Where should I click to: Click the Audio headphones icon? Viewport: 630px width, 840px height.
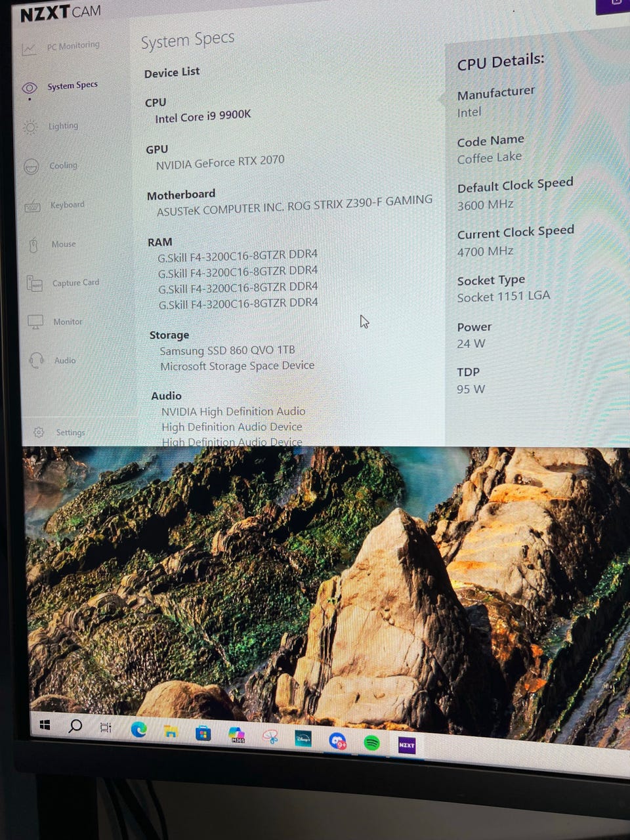(x=37, y=360)
